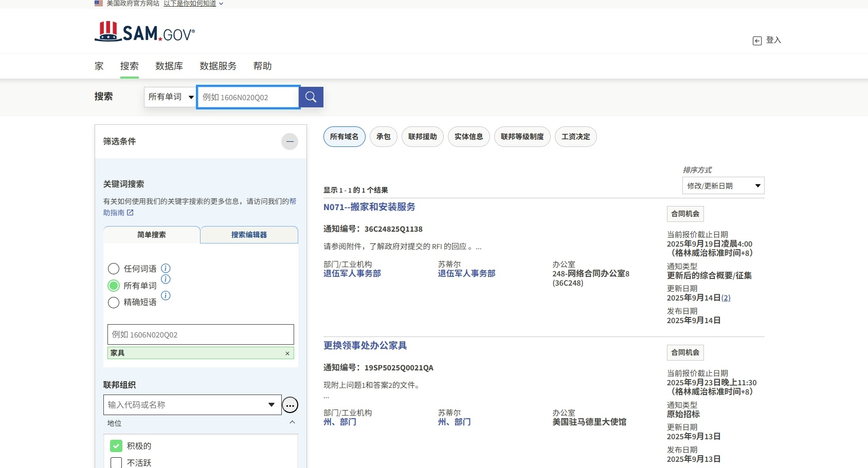This screenshot has width=868, height=468.
Task: Select the 实体信息 domain filter
Action: (469, 137)
